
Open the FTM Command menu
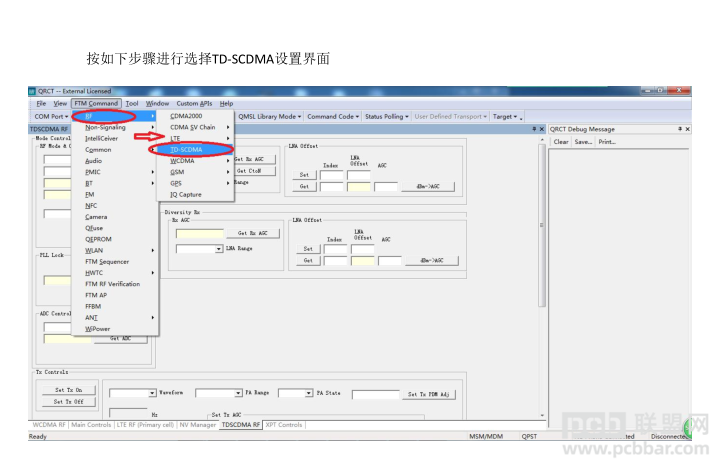[96, 103]
